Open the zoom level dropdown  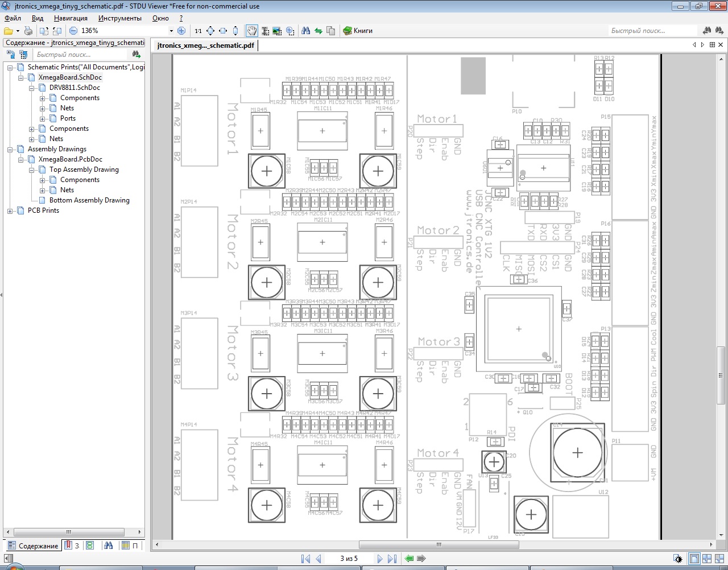[171, 31]
